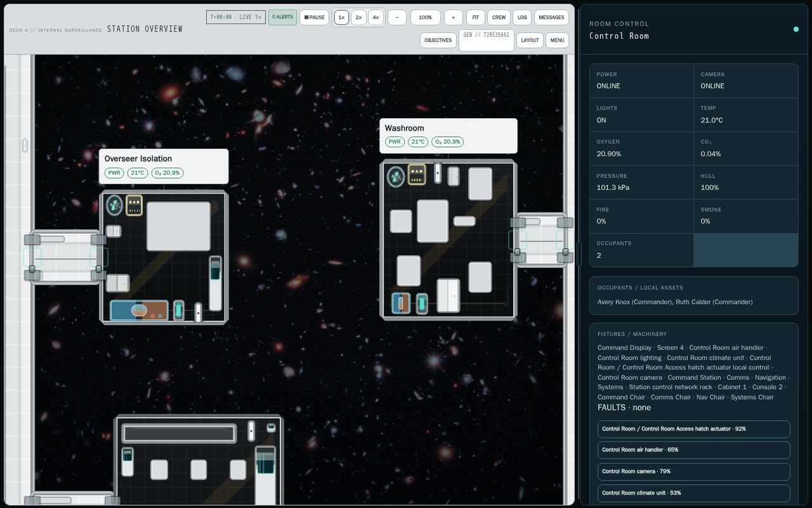Screen dimensions: 812x508
Task: Open the OBJECTIVES panel
Action: (438, 40)
